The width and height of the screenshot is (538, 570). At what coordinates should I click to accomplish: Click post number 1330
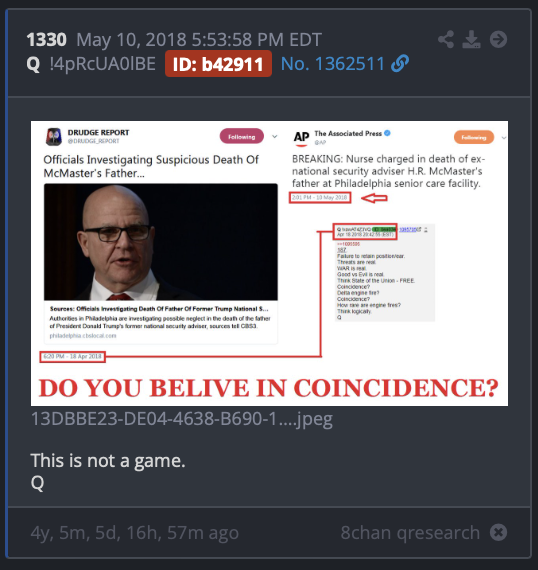[x=47, y=39]
